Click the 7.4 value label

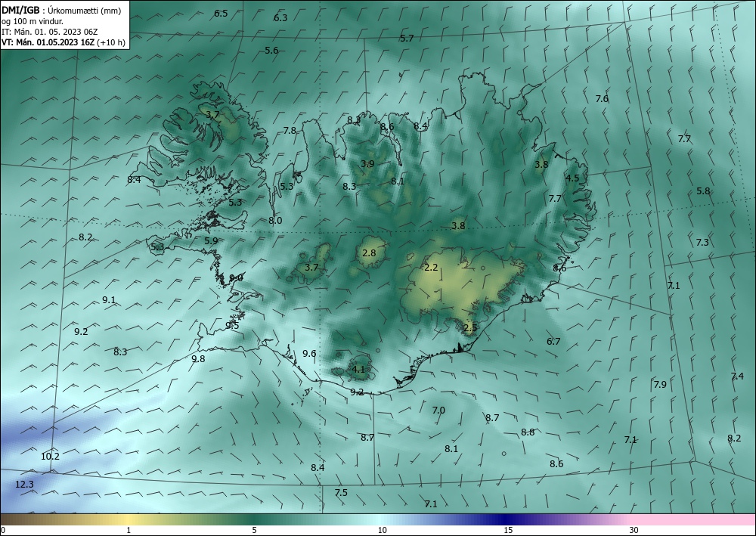[x=737, y=376]
